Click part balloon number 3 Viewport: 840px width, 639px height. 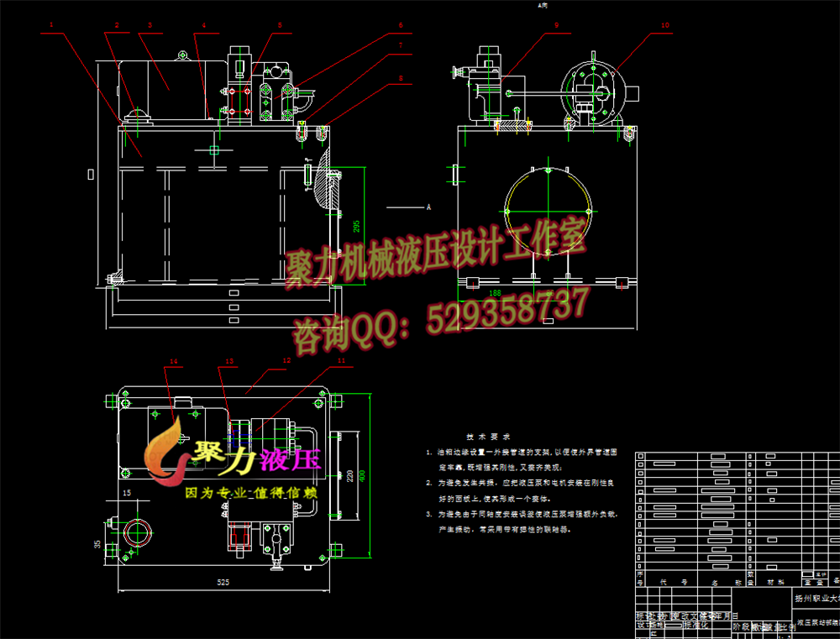[x=150, y=25]
